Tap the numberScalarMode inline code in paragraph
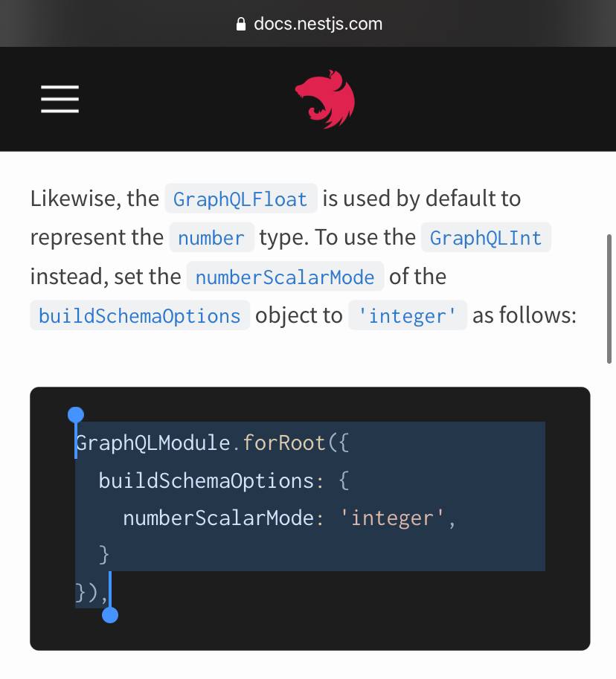This screenshot has width=616, height=679. tap(285, 276)
